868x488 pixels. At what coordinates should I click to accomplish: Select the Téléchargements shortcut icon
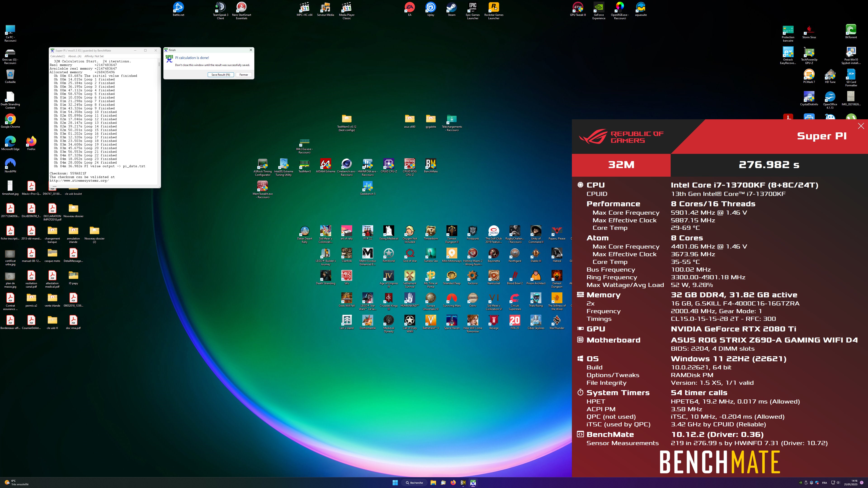452,123
